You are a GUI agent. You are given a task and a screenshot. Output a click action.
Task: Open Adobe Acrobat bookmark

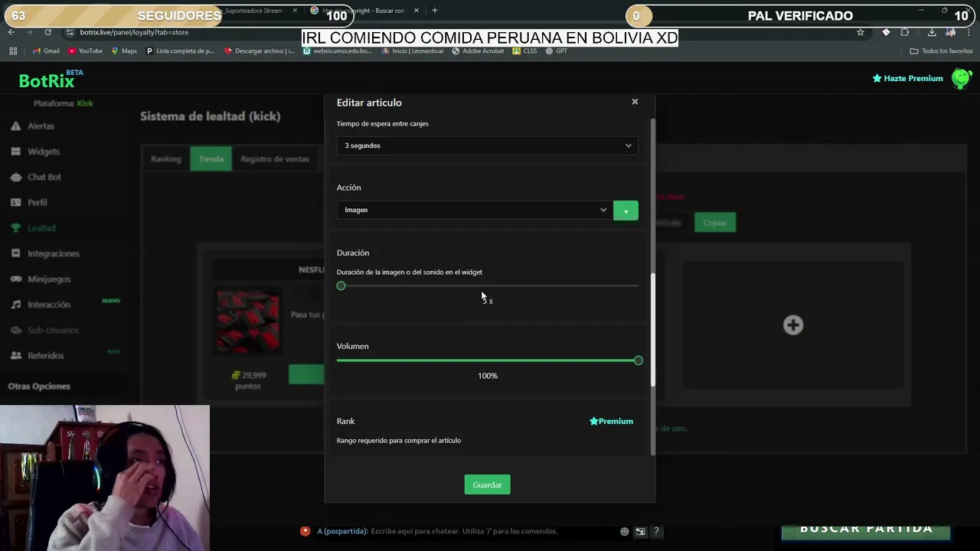478,51
